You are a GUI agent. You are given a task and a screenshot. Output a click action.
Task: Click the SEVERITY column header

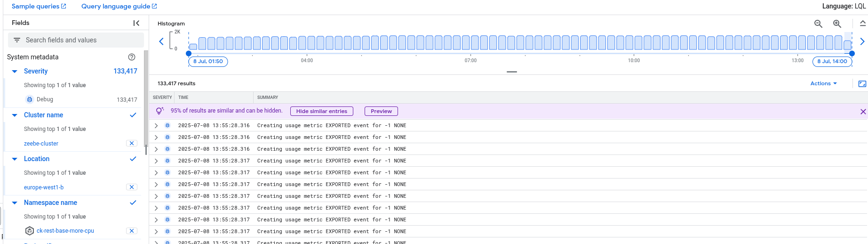[162, 98]
